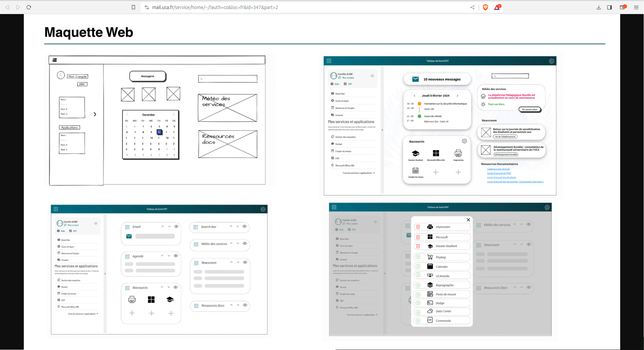The width and height of the screenshot is (644, 350).
Task: Click the down chevron on Search bar widget
Action: point(238,226)
